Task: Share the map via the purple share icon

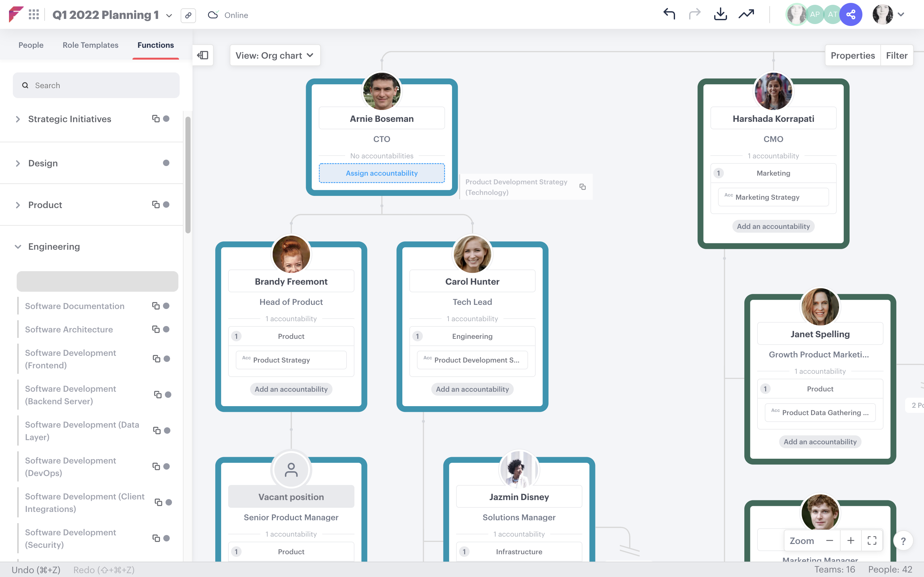Action: coord(851,14)
